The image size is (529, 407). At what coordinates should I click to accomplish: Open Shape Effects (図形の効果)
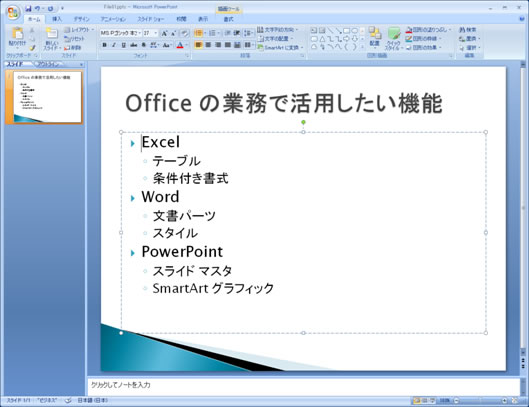click(x=424, y=48)
